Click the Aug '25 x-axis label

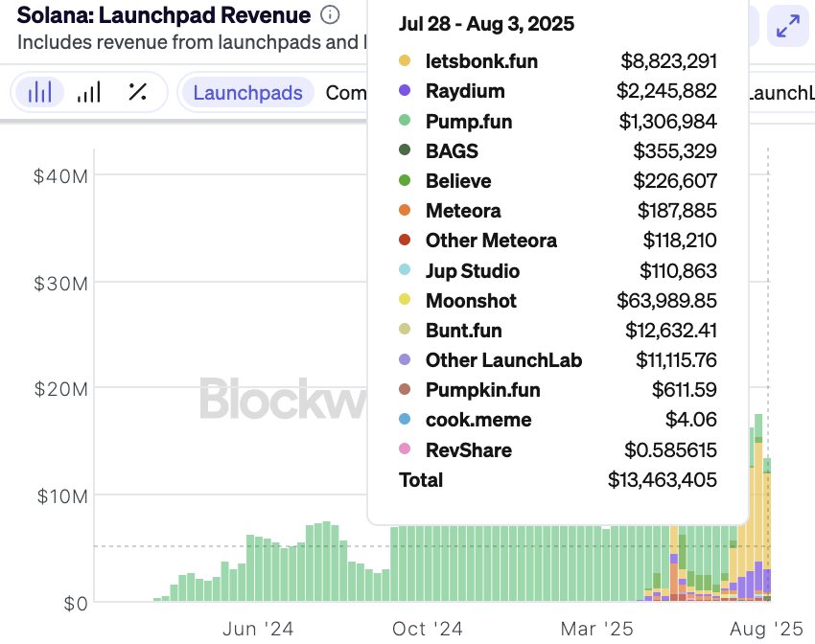click(766, 629)
